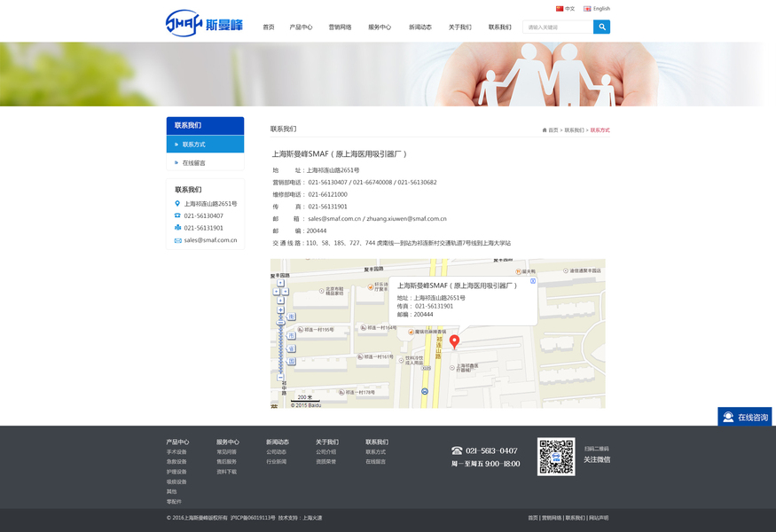Click the envelope icon beside sales@smaf.com.cn
776x532 pixels.
click(177, 240)
